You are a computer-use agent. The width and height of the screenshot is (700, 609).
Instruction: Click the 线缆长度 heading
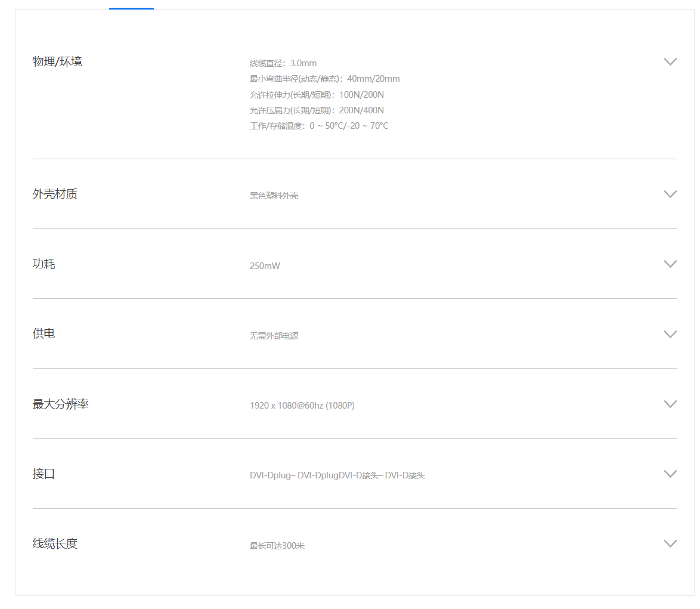[55, 543]
